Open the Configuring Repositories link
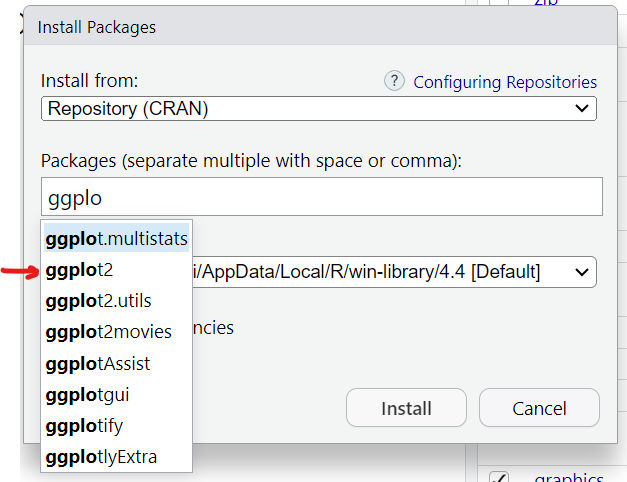Viewport: 627px width, 482px height. 505,82
